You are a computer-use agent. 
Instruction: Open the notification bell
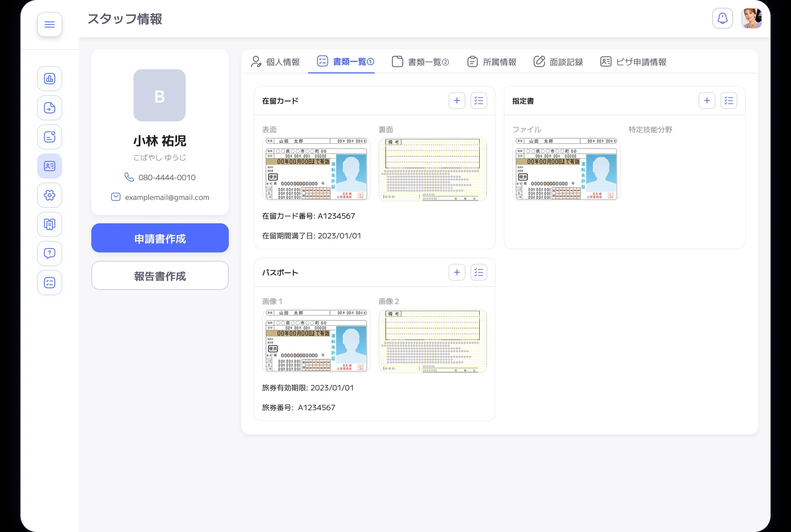(x=723, y=18)
